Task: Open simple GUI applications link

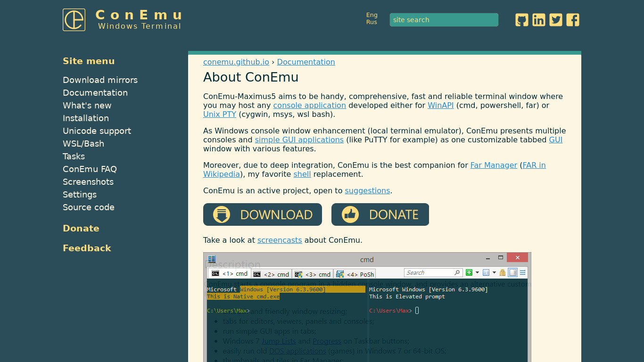Action: coord(299,140)
